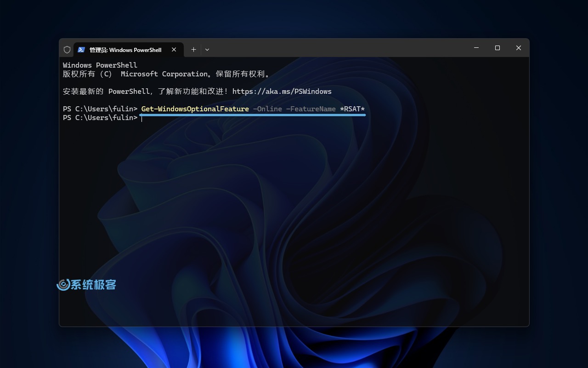Click the PowerShell icon on the tab
Screen dimensions: 588x368
click(x=81, y=50)
